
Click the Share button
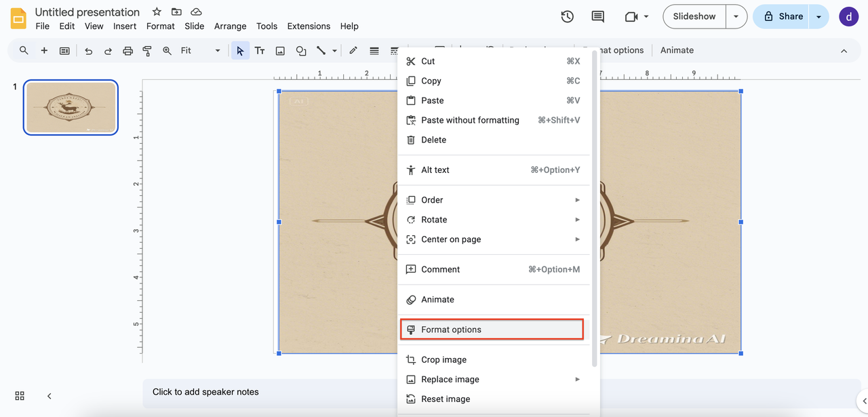coord(782,16)
